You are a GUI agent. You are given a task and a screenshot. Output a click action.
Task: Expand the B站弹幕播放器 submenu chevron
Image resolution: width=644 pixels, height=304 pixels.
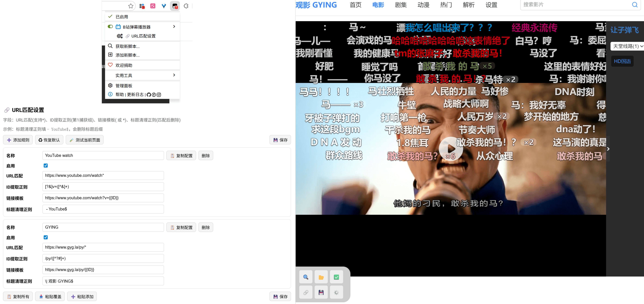[x=174, y=27]
